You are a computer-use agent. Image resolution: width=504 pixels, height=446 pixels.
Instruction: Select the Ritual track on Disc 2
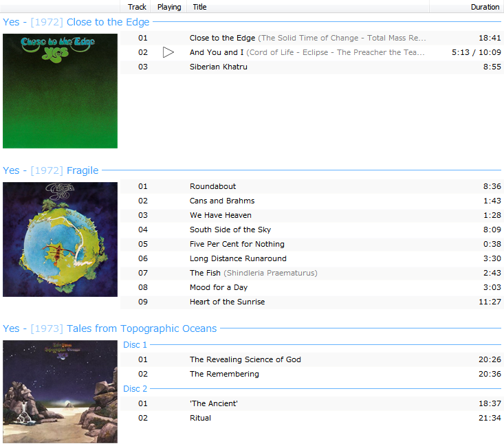pyautogui.click(x=312, y=418)
